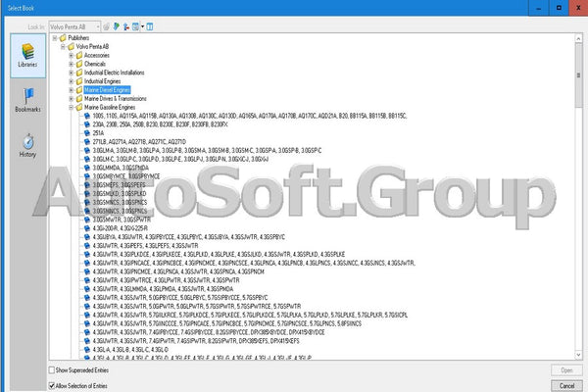Collapse the Publishers tree node

pyautogui.click(x=55, y=38)
